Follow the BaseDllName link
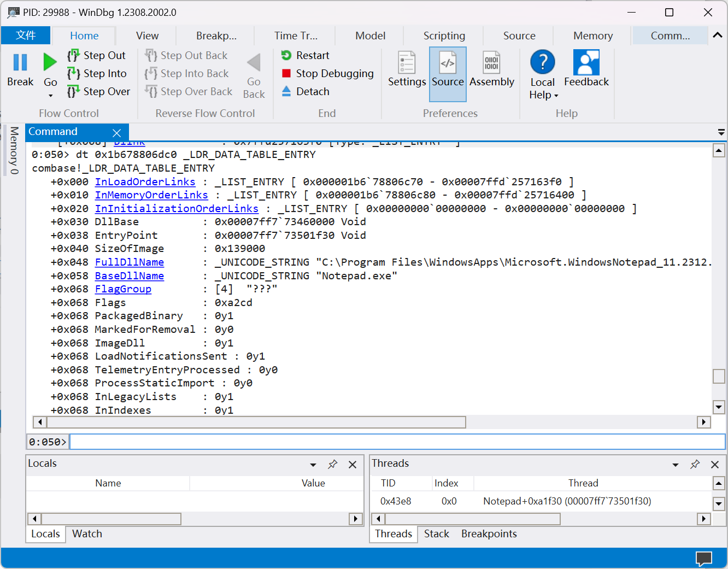 130,275
